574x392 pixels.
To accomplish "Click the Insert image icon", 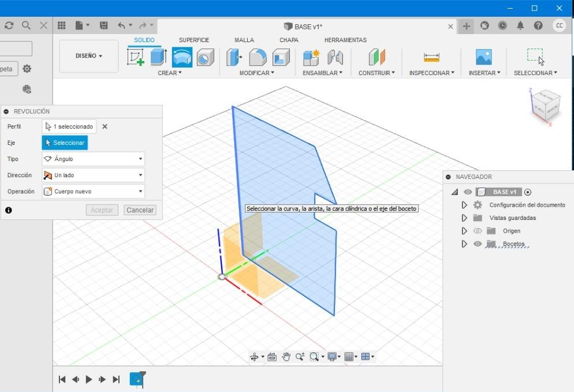I will coord(483,57).
